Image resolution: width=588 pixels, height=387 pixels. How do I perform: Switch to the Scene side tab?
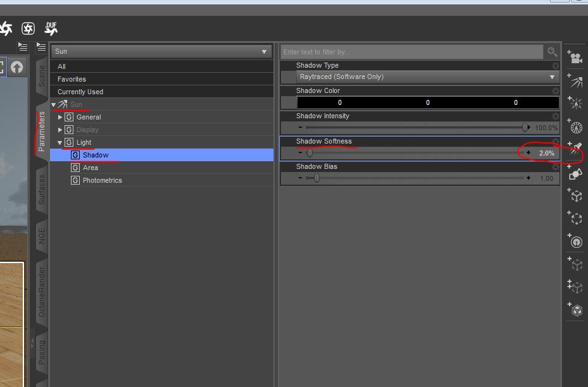tap(42, 76)
